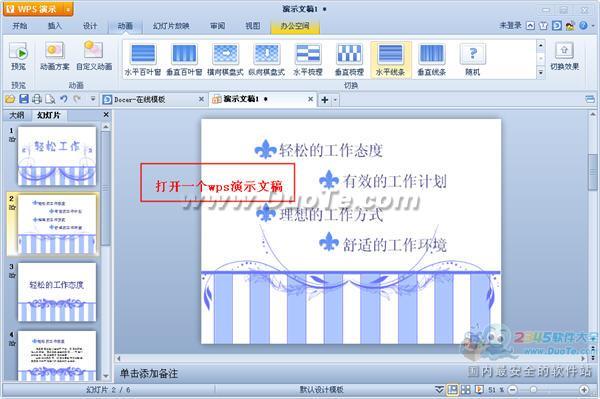Toggle notes pane icon in status bar
The image size is (600, 399).
point(439,389)
